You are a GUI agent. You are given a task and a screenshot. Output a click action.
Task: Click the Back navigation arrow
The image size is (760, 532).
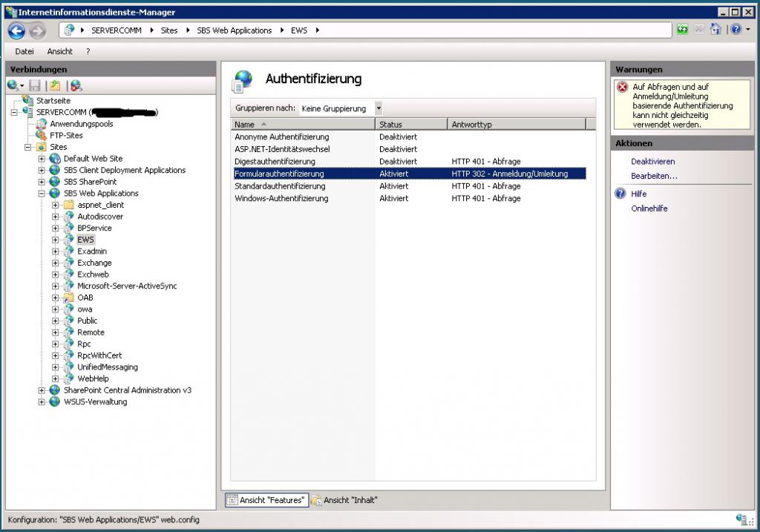point(16,31)
